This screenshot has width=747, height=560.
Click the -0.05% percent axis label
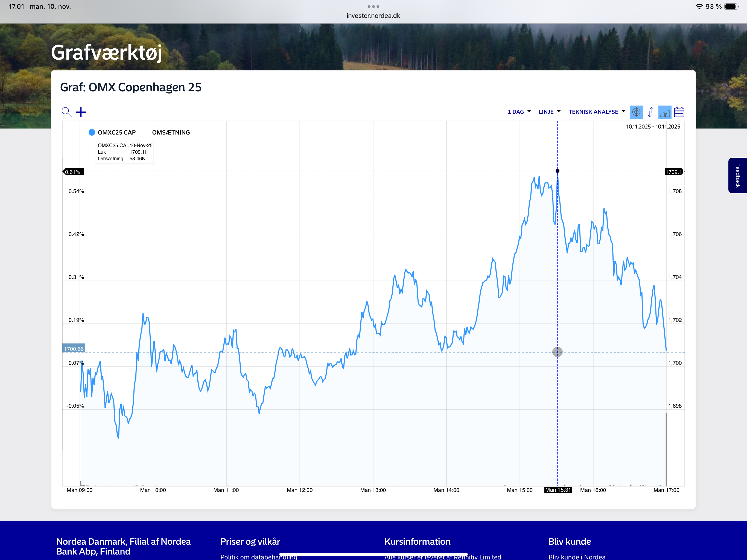[x=75, y=406]
